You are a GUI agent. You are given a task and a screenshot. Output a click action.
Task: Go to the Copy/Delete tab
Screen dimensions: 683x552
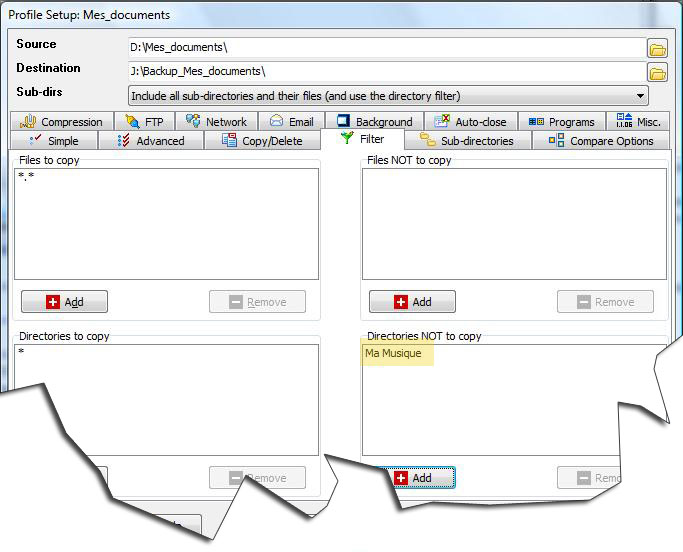point(262,141)
